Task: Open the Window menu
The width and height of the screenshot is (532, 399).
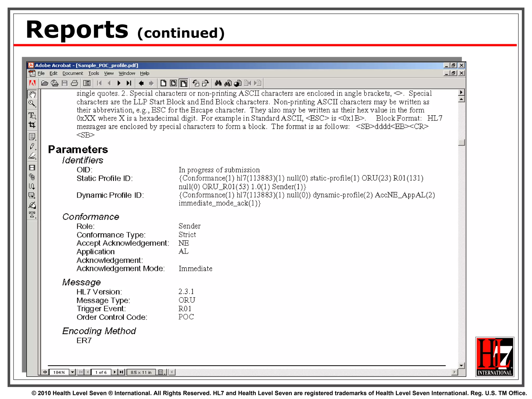Action: click(x=127, y=73)
